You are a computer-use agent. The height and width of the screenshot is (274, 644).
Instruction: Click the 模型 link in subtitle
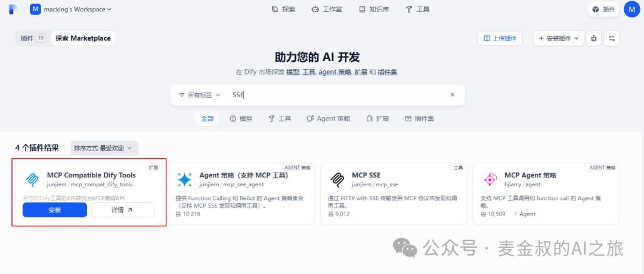pos(293,72)
